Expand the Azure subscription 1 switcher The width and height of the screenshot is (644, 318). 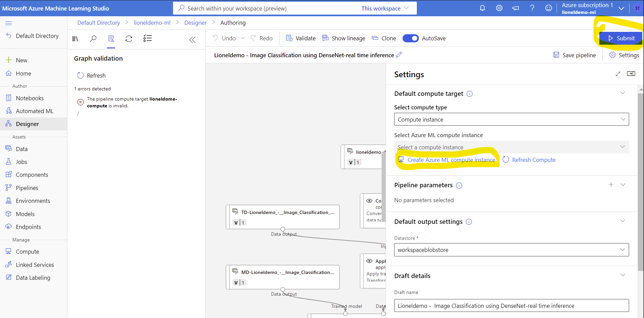[621, 8]
